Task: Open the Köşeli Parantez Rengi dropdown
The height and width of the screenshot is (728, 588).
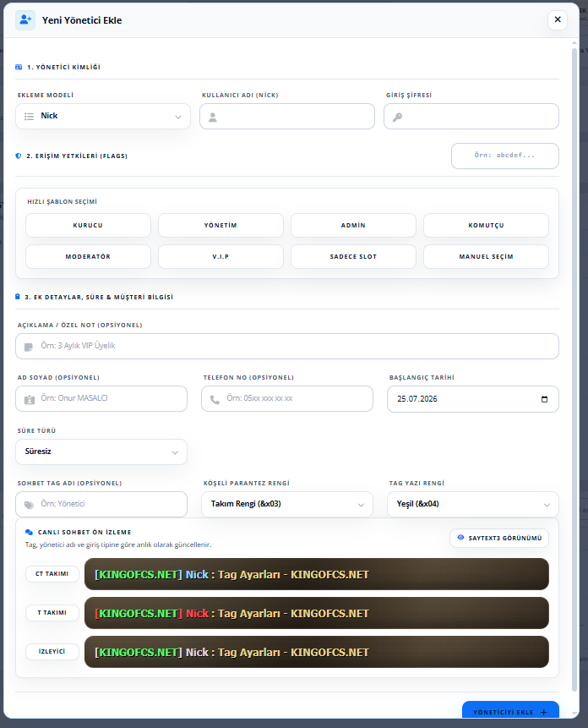Action: click(x=287, y=504)
